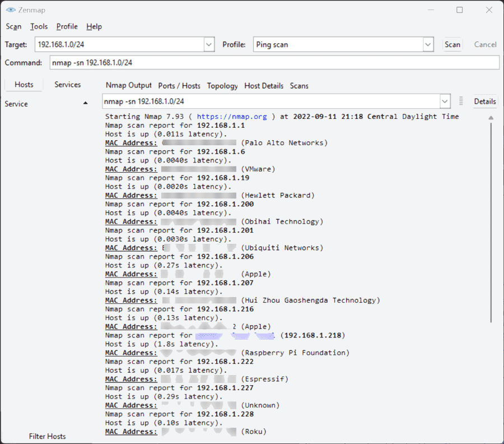Click the IP '192.168.1.200' in the output
Screen dimensions: 504x444
point(225,204)
